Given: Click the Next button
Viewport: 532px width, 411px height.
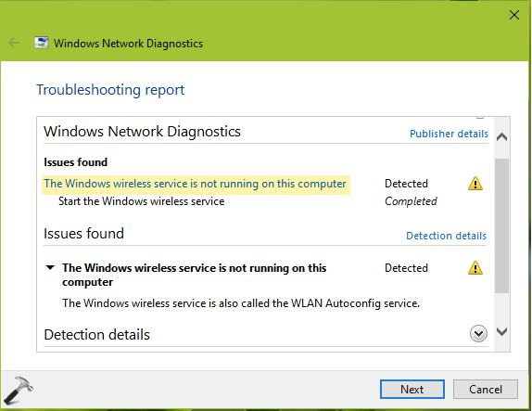Looking at the screenshot, I should click(412, 390).
